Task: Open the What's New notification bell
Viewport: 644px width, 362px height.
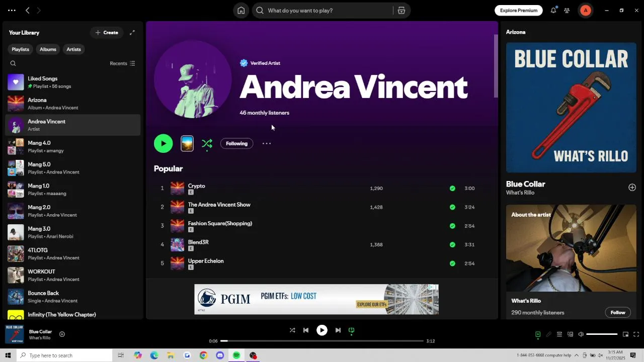Action: 553,10
